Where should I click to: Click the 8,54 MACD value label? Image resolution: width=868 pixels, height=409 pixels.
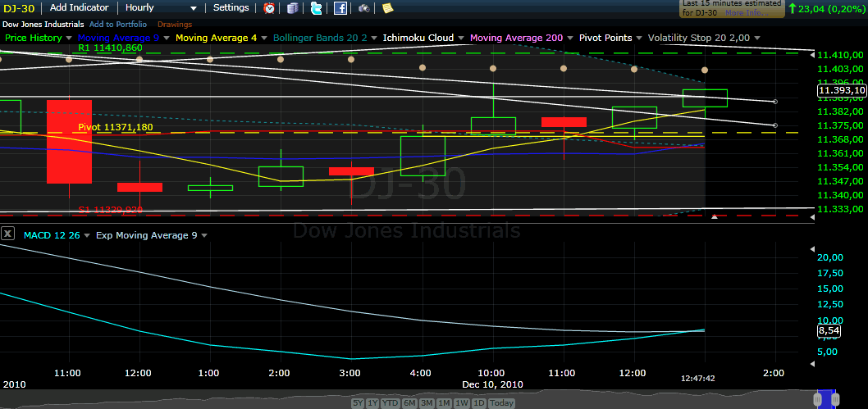point(829,331)
